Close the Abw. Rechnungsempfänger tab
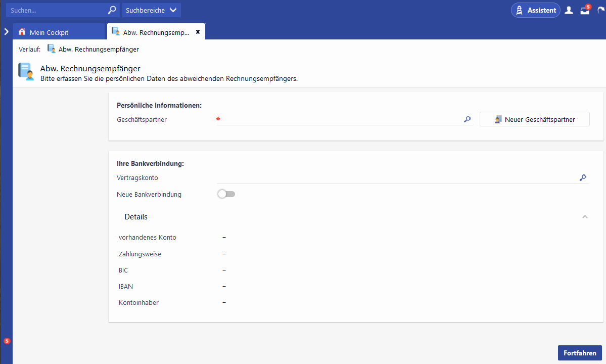Image resolution: width=606 pixels, height=364 pixels. 198,32
